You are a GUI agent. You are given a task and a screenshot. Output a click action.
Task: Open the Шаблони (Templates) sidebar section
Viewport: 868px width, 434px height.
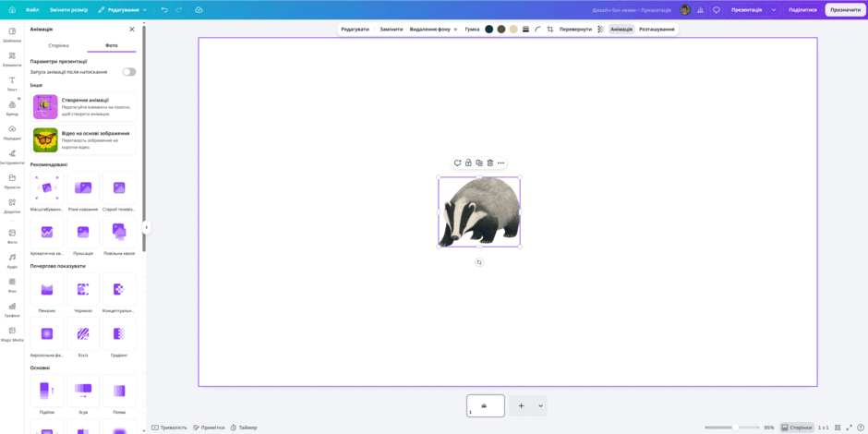12,34
